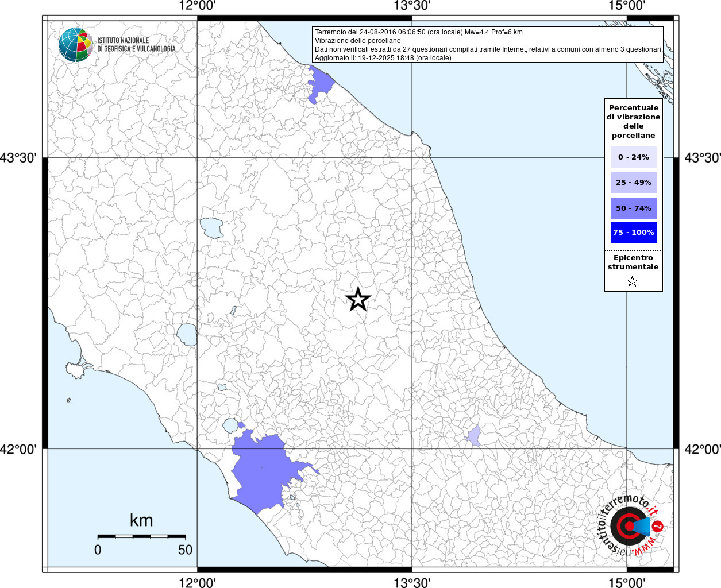Click the INGV globe logo
The width and height of the screenshot is (721, 588).
(x=76, y=45)
